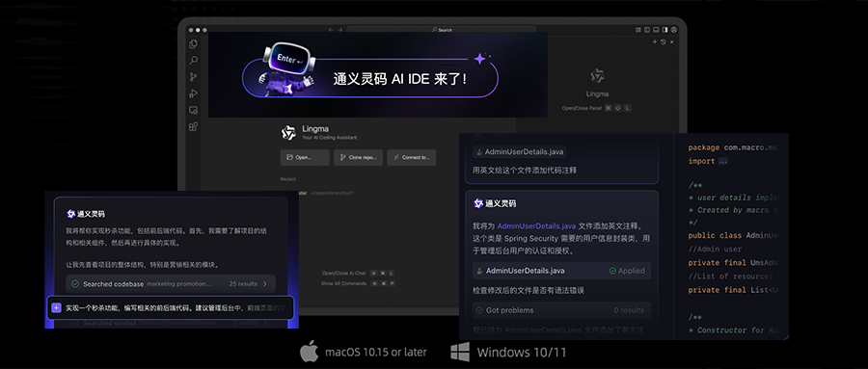
Task: Open the Remote Explorer monitor icon
Action: click(x=193, y=110)
